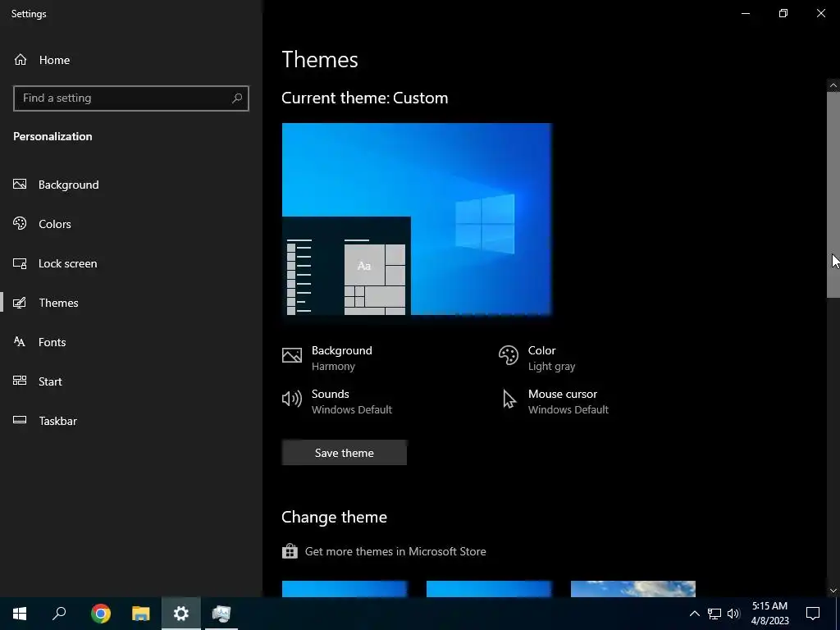Click the Save theme button
The width and height of the screenshot is (840, 630).
pyautogui.click(x=345, y=453)
